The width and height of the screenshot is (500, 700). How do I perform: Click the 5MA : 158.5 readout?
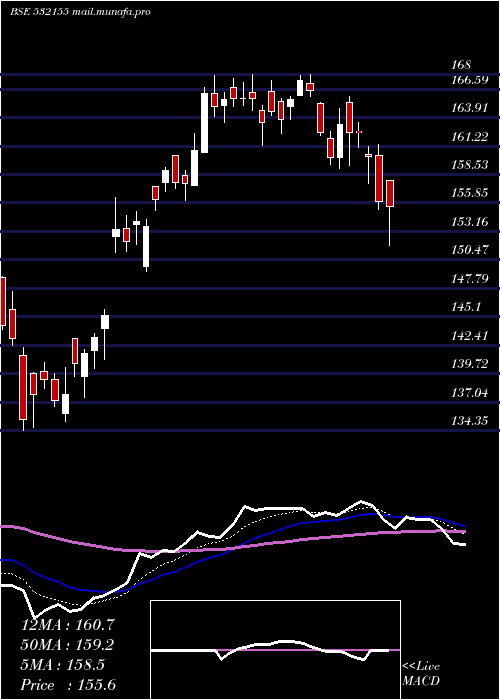point(63,665)
